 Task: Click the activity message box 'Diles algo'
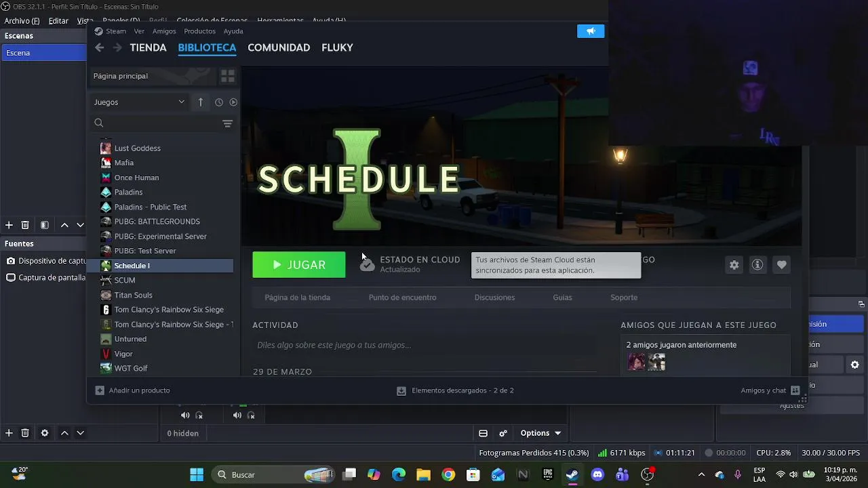coord(425,345)
